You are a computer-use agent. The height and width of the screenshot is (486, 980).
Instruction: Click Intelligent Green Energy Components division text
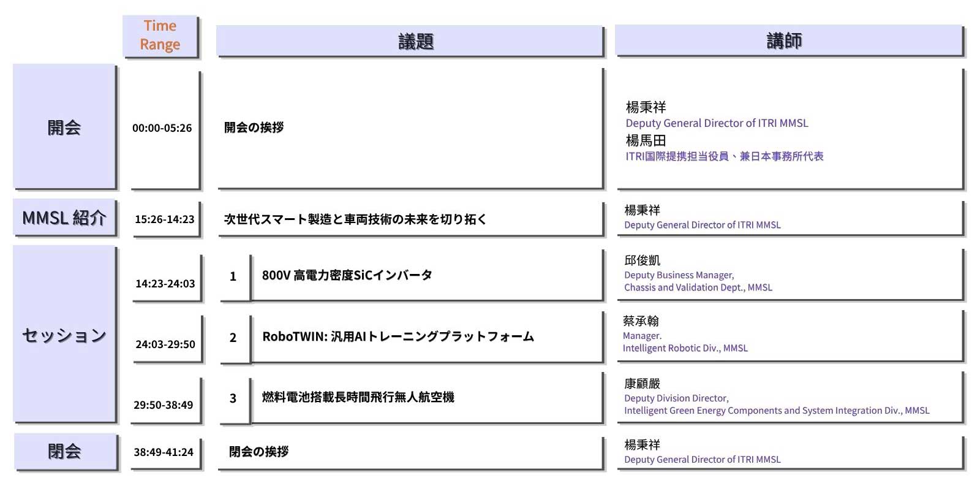click(777, 411)
